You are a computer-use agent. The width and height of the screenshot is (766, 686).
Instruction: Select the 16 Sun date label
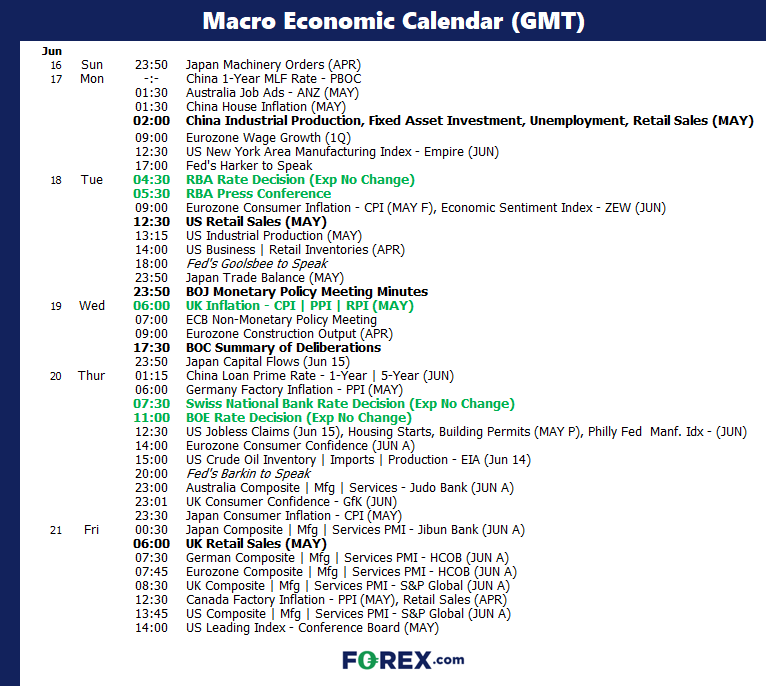(77, 65)
